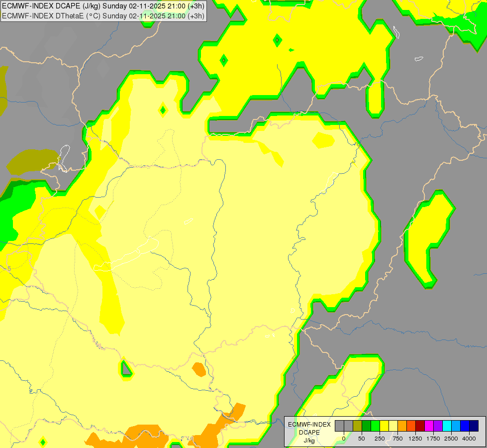Click the small green diamond in the top yellow area
The image size is (487, 448).
tap(278, 40)
